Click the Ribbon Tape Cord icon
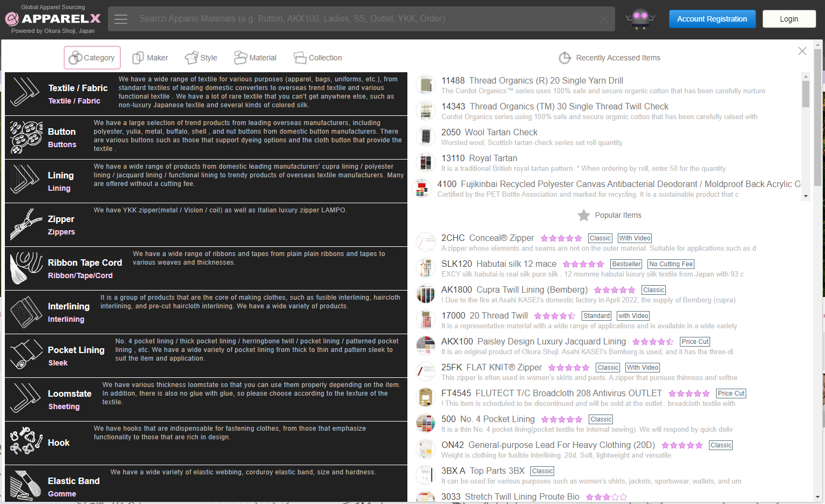 [26, 268]
